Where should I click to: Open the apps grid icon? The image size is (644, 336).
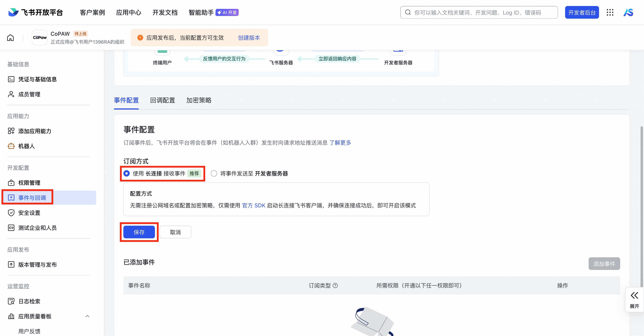pos(610,12)
